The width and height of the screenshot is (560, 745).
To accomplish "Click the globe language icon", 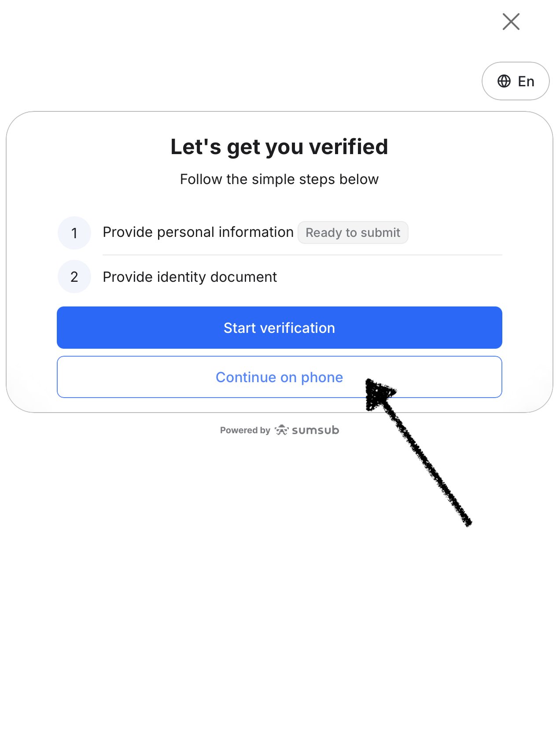I will [x=504, y=81].
